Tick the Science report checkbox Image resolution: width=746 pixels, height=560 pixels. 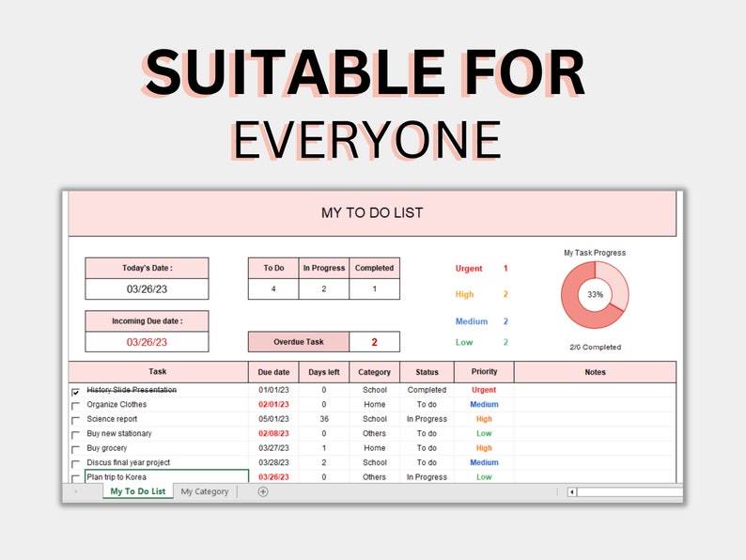point(76,421)
